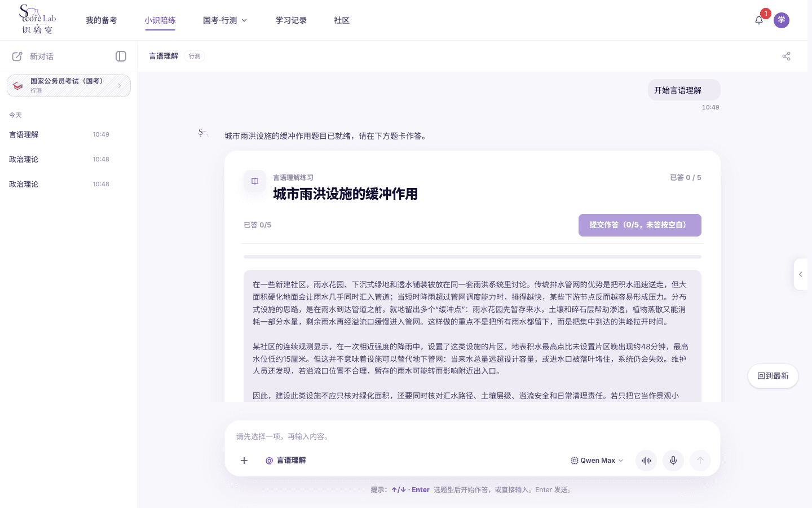Share this conversation
The height and width of the screenshot is (508, 812).
(x=787, y=56)
